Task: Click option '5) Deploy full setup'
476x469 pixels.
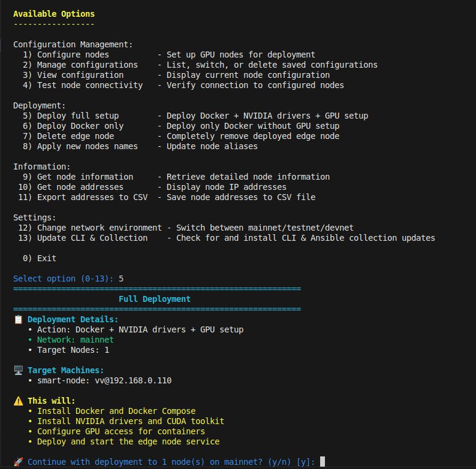Action: click(x=71, y=116)
